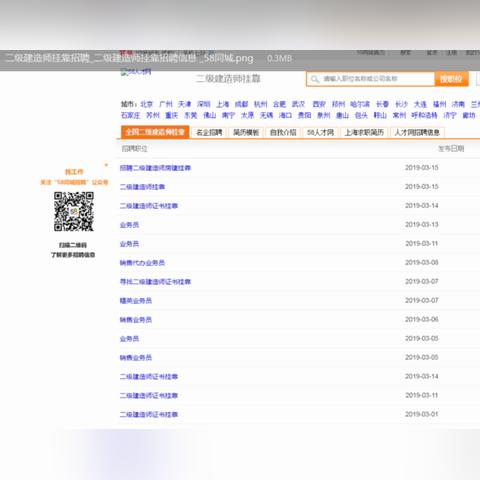Open the 招聘二级建造师闽建挂靠 job listing
The image size is (480, 480).
pyautogui.click(x=155, y=168)
